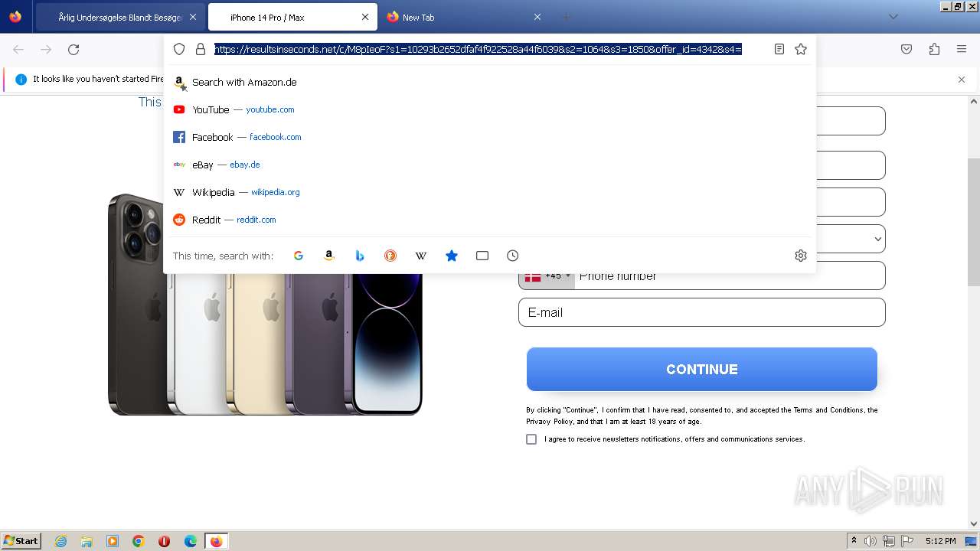Screen dimensions: 980x551
Task: Reload the current page
Action: pyautogui.click(x=73, y=50)
